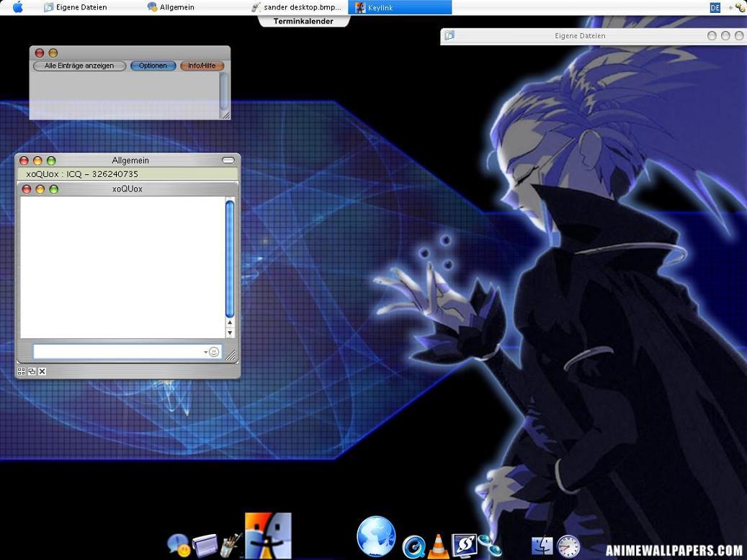Minimize the xoQUox chat with its yellow button
The image size is (747, 560).
[40, 189]
